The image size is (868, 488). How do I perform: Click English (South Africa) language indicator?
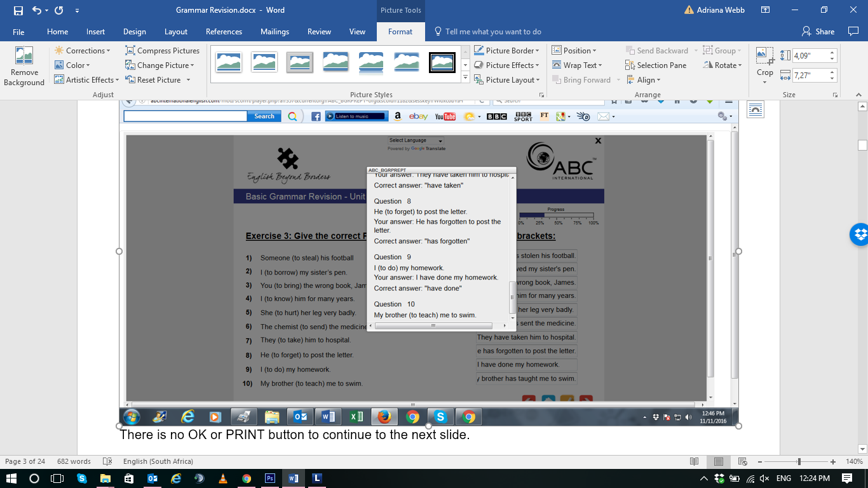pyautogui.click(x=158, y=461)
